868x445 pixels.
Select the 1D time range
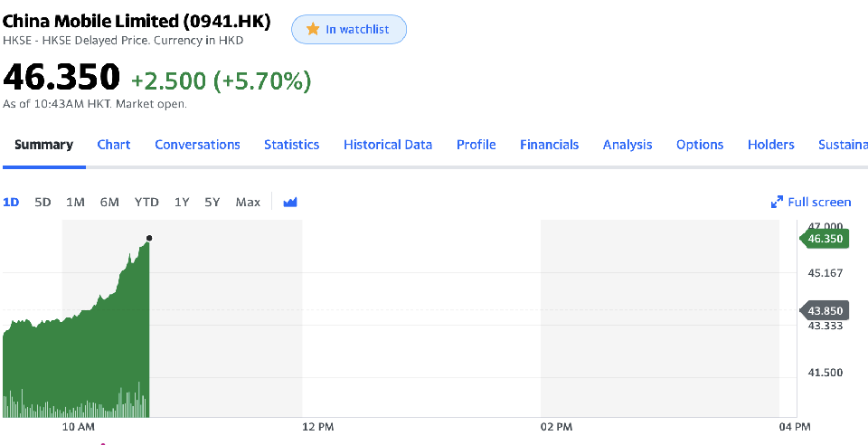coord(11,203)
